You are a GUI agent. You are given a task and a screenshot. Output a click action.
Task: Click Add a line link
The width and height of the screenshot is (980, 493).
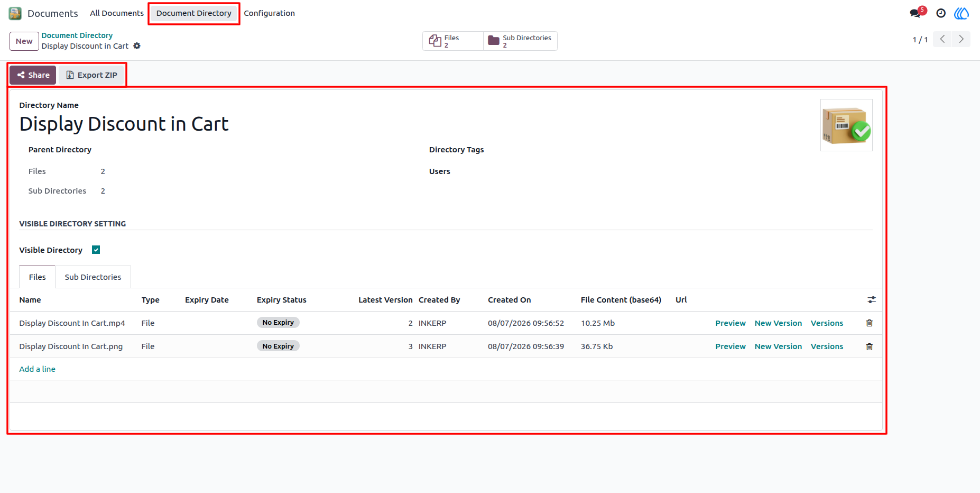coord(37,369)
